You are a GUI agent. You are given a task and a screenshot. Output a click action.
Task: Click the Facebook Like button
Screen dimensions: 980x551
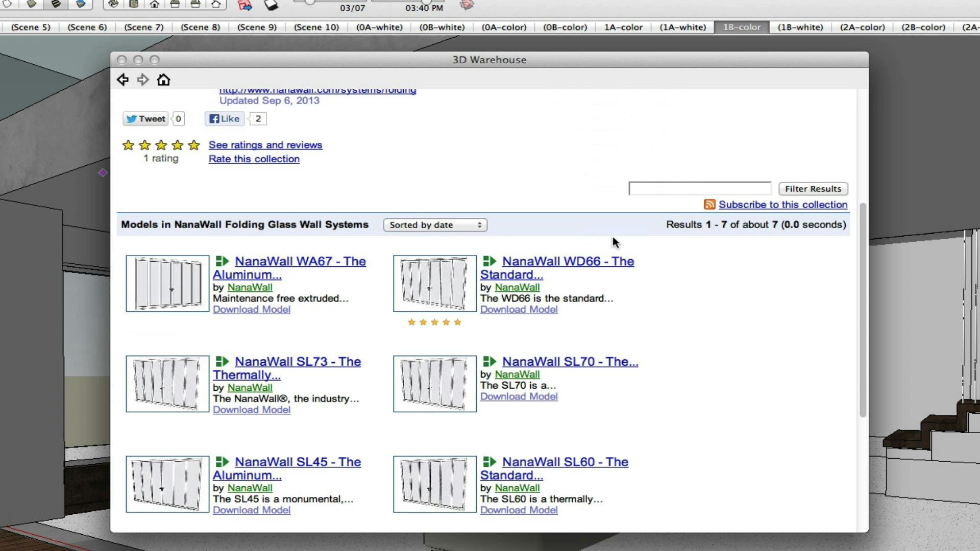pos(224,119)
